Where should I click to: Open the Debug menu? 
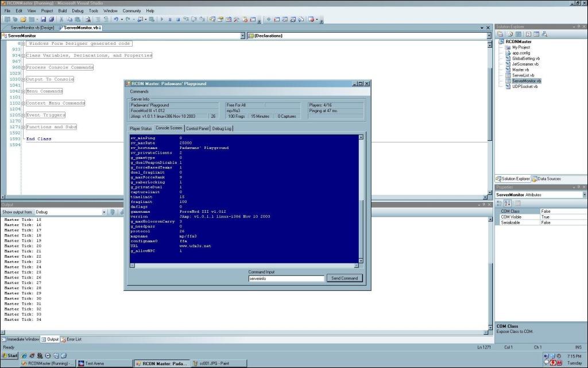pyautogui.click(x=78, y=10)
